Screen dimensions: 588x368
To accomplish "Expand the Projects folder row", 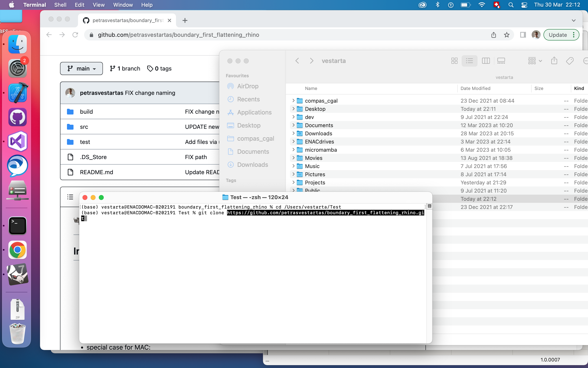I will [293, 182].
